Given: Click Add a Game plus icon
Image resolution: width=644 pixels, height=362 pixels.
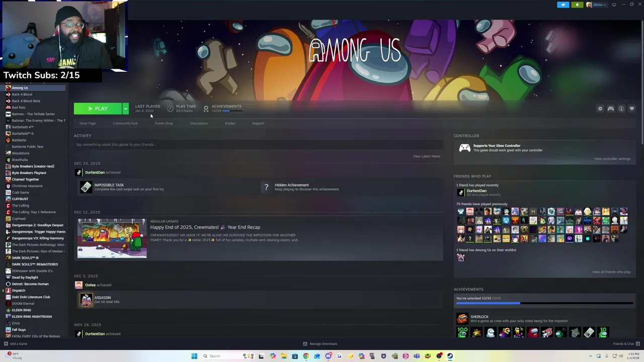Looking at the screenshot, I should (x=6, y=344).
